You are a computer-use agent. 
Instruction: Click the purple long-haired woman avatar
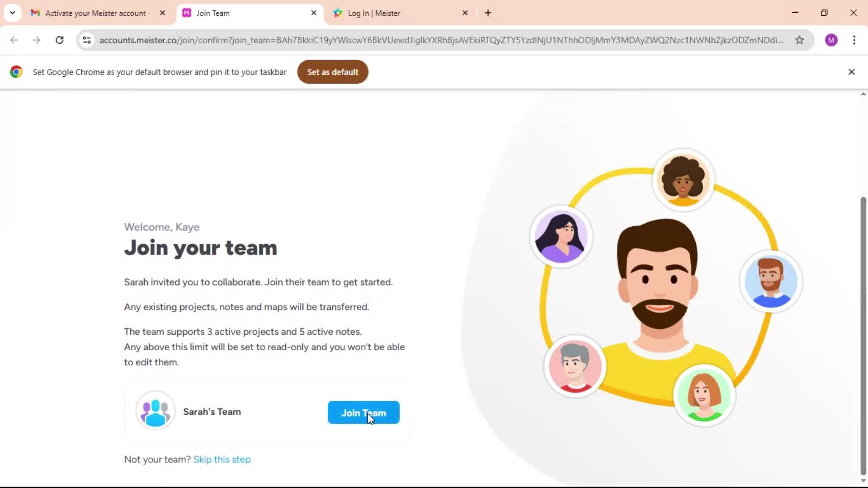coord(561,237)
